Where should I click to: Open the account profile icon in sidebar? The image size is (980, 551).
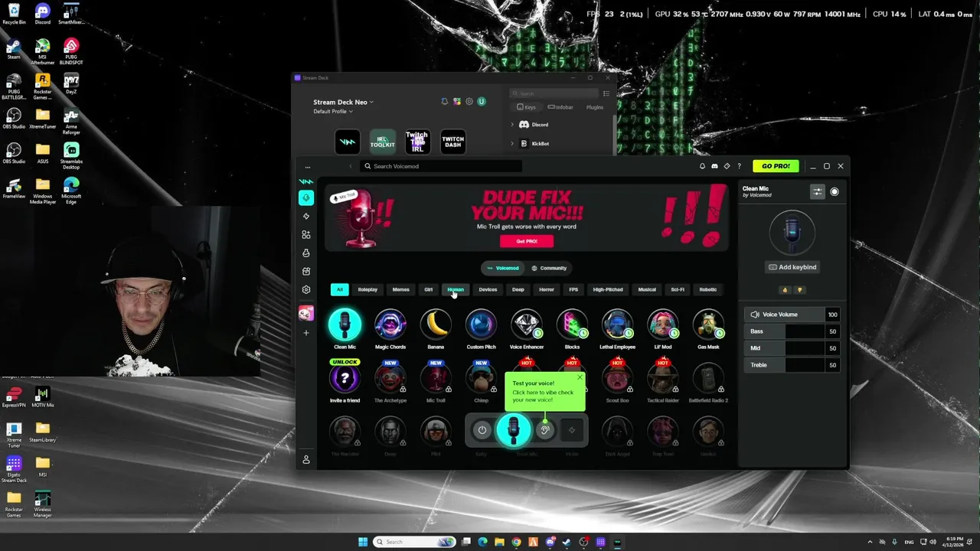306,459
